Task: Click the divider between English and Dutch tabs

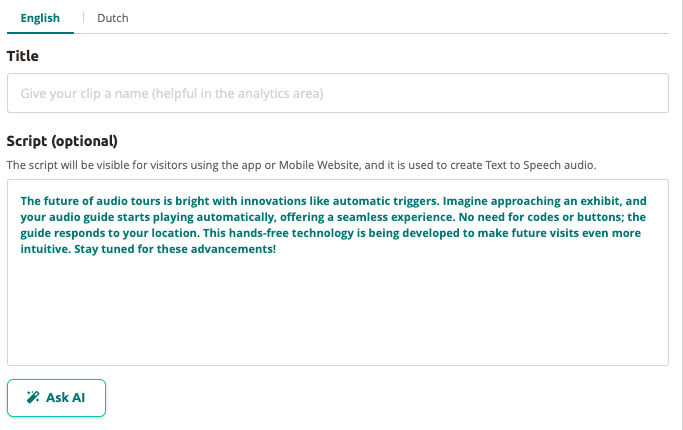Action: click(83, 17)
